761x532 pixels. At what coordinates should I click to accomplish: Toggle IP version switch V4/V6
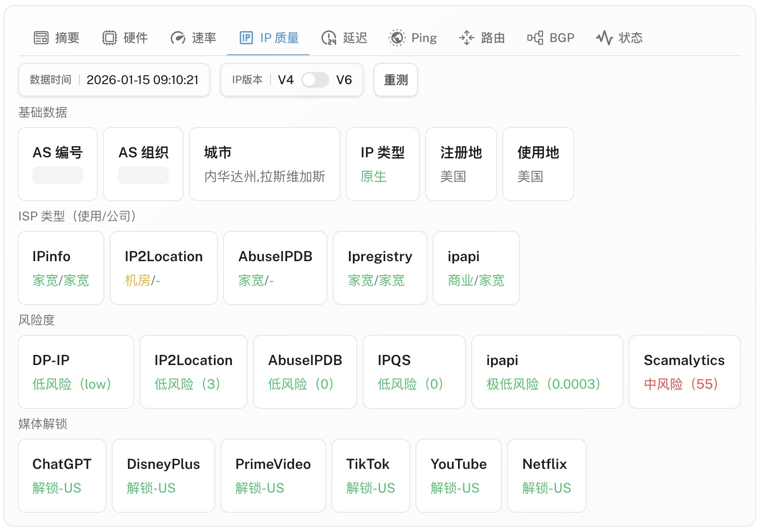point(315,80)
